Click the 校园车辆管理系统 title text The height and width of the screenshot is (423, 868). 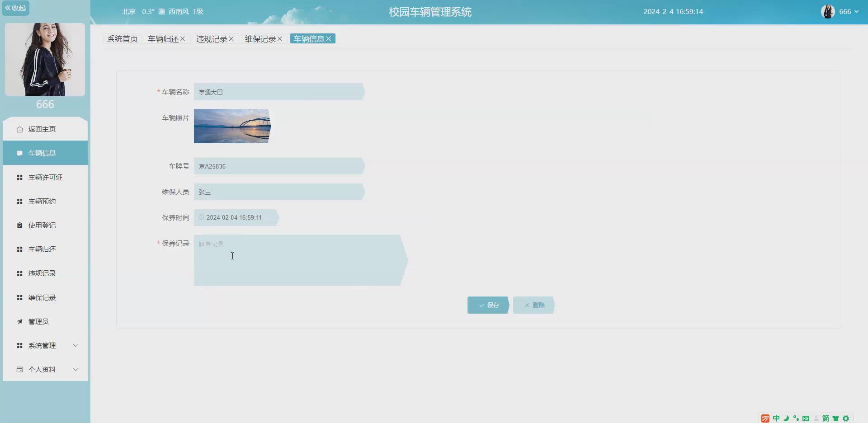pos(430,12)
